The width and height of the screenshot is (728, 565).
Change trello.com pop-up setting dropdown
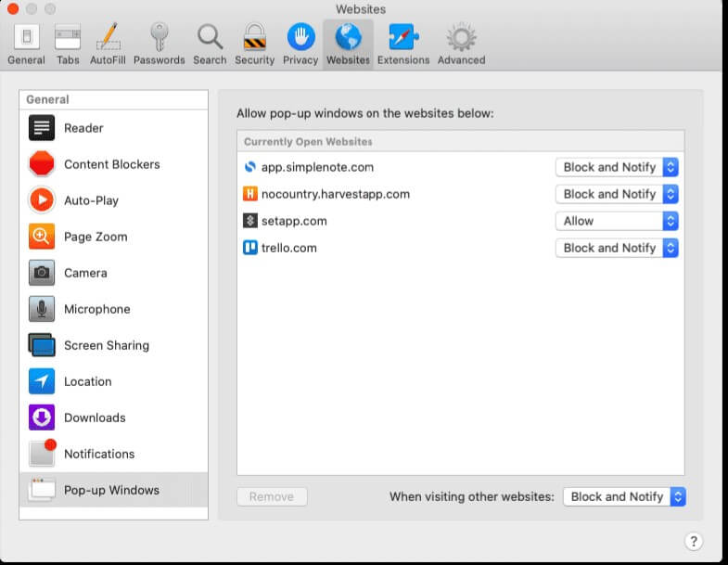coord(617,248)
